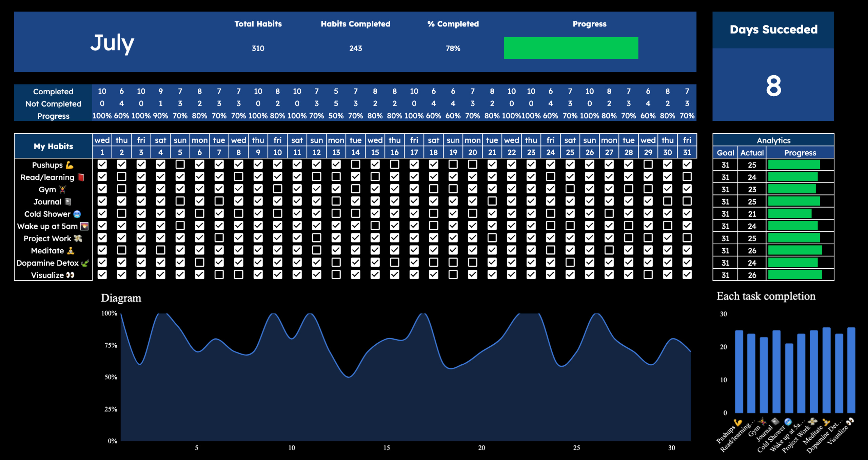The width and height of the screenshot is (868, 460).
Task: Click the Cold Shower analytics progress bar
Action: pyautogui.click(x=790, y=214)
